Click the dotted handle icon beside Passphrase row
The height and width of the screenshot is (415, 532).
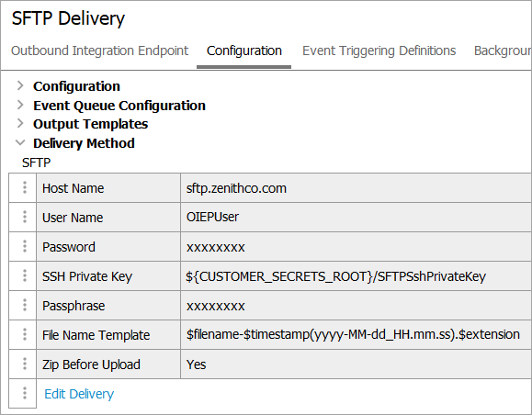[x=25, y=305]
